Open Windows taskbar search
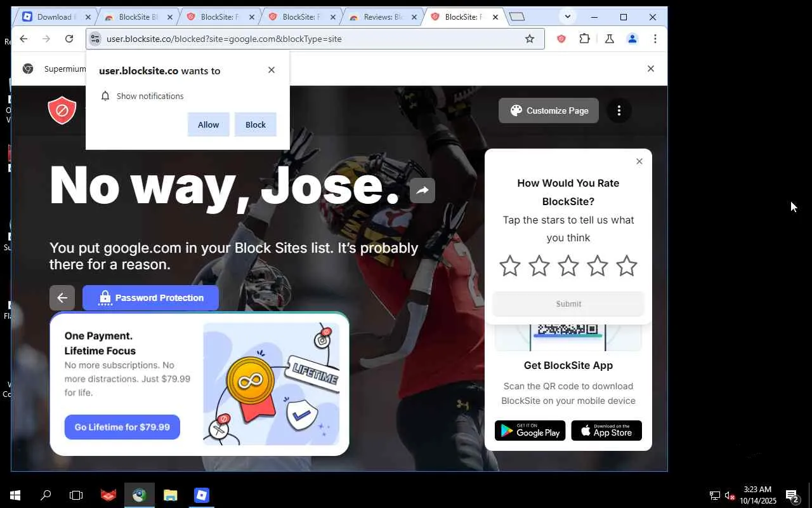 coord(46,495)
